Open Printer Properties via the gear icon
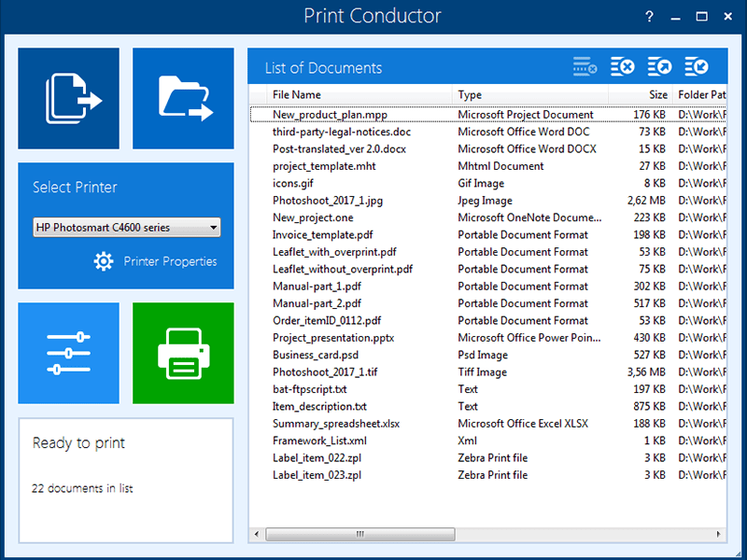Screen dimensions: 747x560 click(x=103, y=261)
